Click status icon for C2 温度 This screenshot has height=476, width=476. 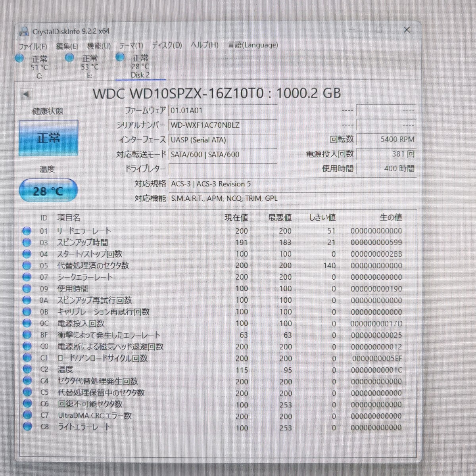pos(27,369)
